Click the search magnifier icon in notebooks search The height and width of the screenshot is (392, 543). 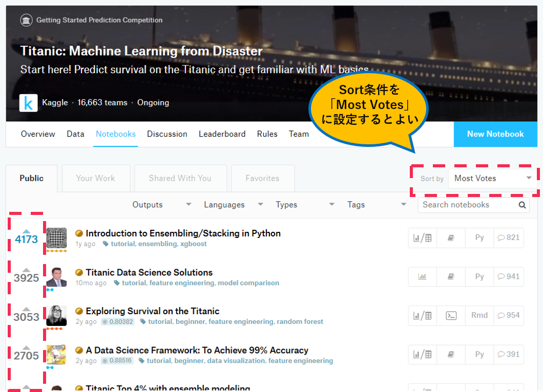click(x=522, y=205)
